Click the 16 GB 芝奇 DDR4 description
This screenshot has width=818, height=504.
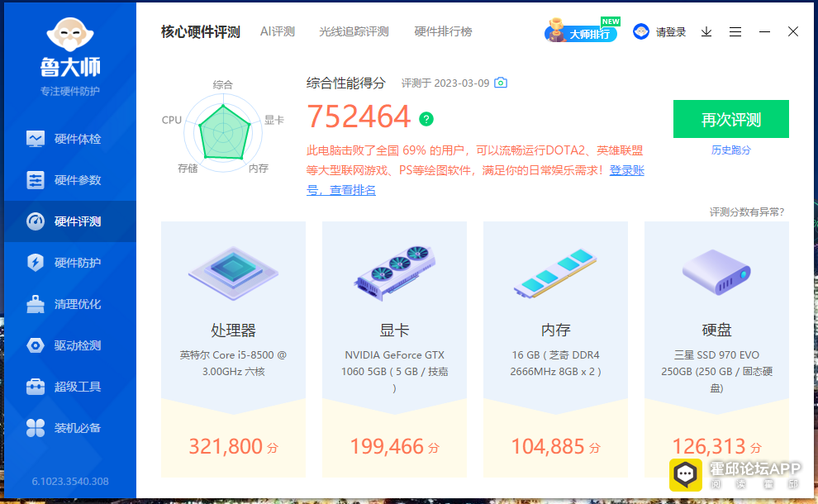coord(555,364)
